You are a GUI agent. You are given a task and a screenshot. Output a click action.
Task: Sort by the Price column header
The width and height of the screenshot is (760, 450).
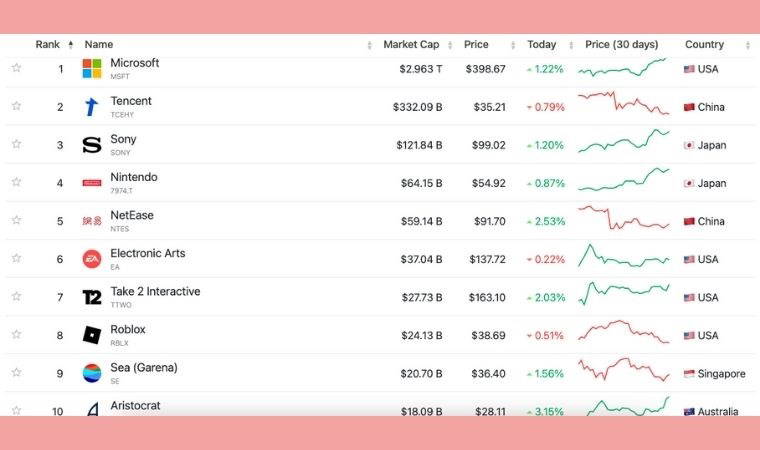[476, 45]
